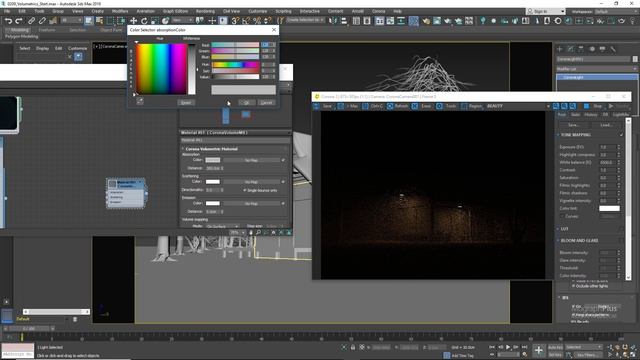Image resolution: width=640 pixels, height=360 pixels.
Task: Select the Select and Link chain icon
Action: point(32,20)
